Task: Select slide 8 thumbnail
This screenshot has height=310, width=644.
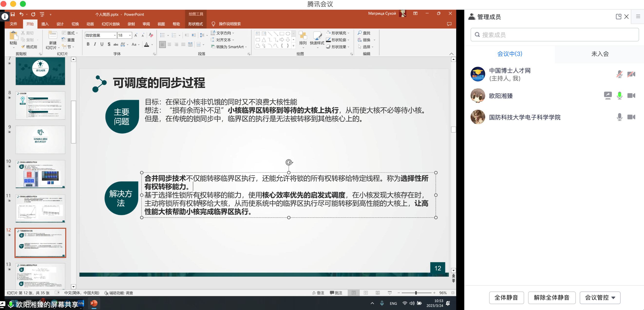Action: [x=40, y=105]
